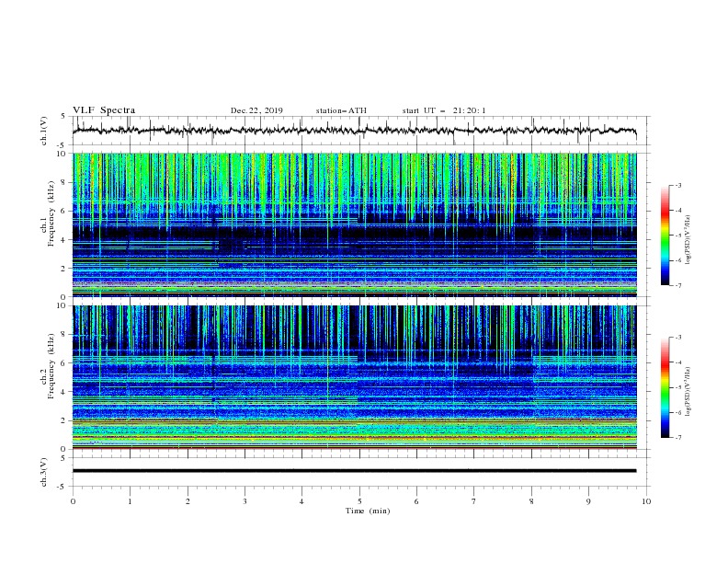Click the "-4" tick on lower colorbar
The width and height of the screenshot is (728, 563).
pyautogui.click(x=677, y=362)
